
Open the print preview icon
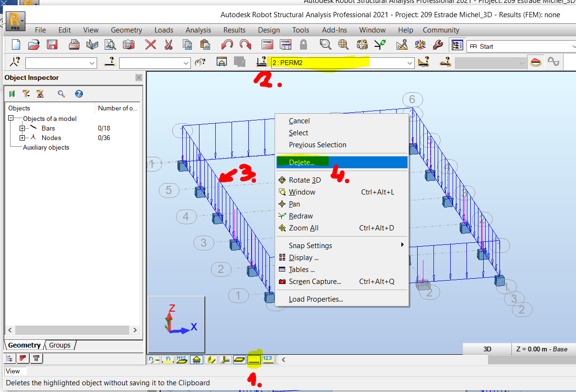pos(111,45)
